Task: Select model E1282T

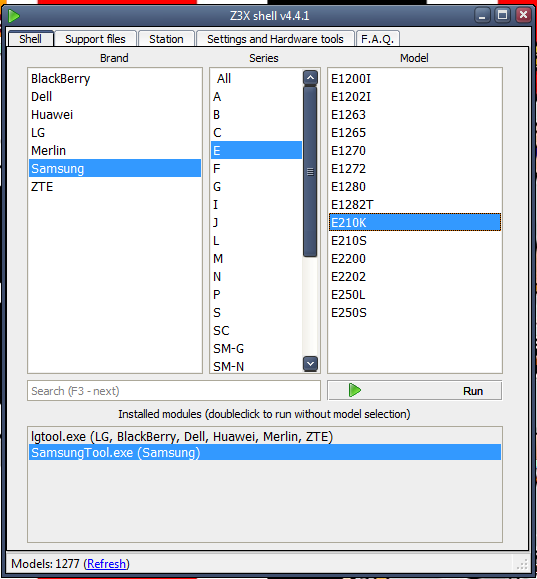Action: [415, 205]
